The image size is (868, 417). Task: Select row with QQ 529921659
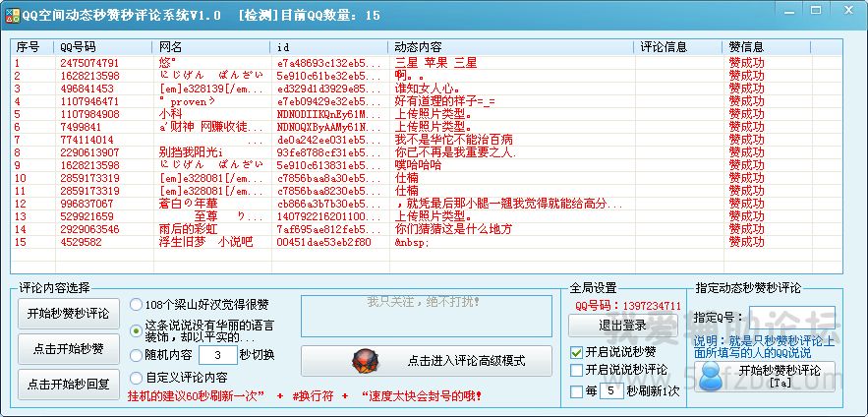click(427, 216)
